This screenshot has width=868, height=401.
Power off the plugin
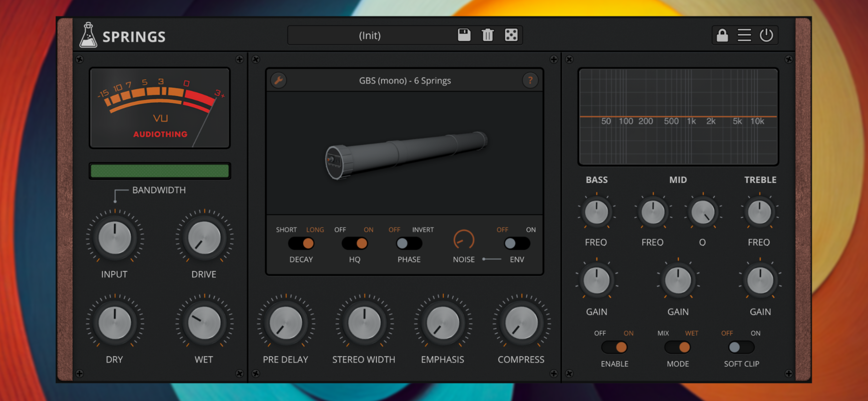tap(767, 35)
